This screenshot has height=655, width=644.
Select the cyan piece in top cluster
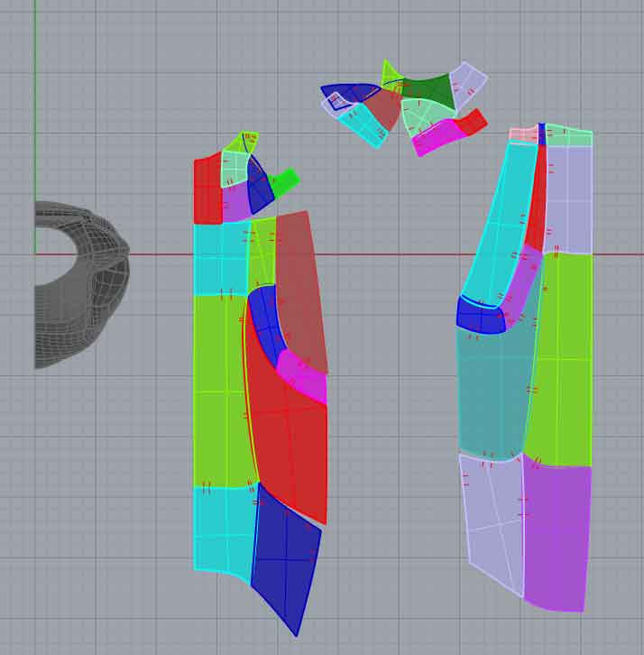pos(364,125)
